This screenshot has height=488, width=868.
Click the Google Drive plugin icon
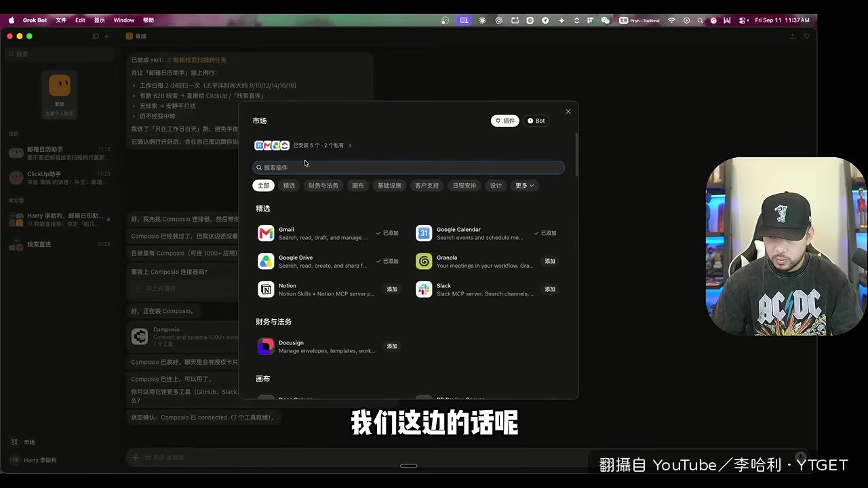[x=266, y=261]
